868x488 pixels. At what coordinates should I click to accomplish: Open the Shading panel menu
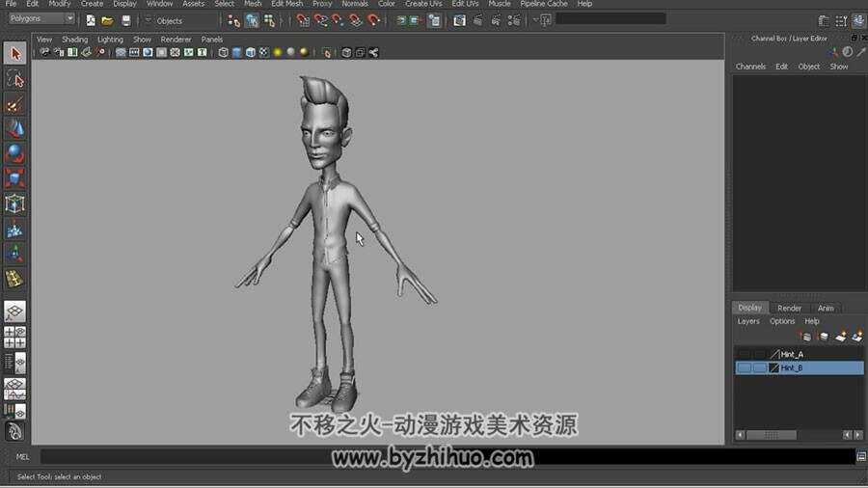(74, 40)
